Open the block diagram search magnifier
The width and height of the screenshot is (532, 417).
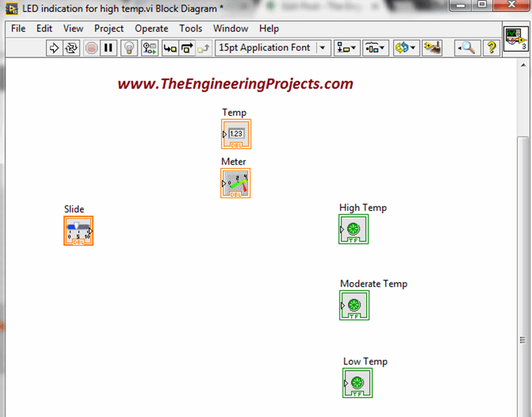tap(467, 47)
